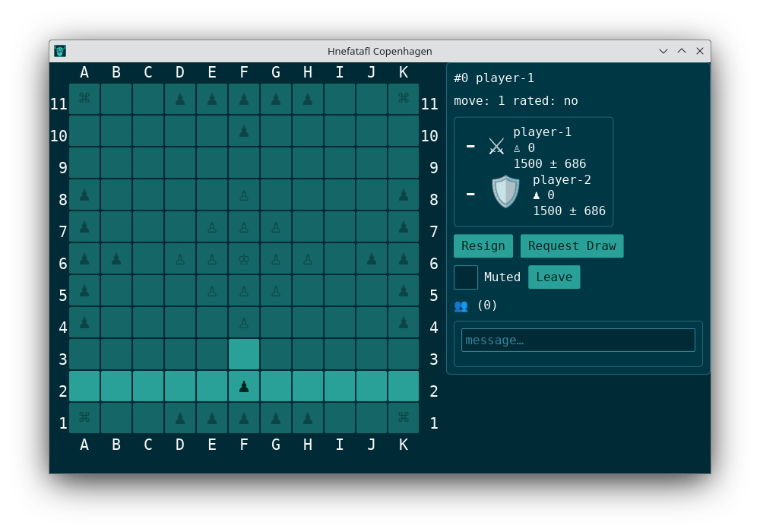Click player-2's rating 1500 ± 686

(569, 211)
